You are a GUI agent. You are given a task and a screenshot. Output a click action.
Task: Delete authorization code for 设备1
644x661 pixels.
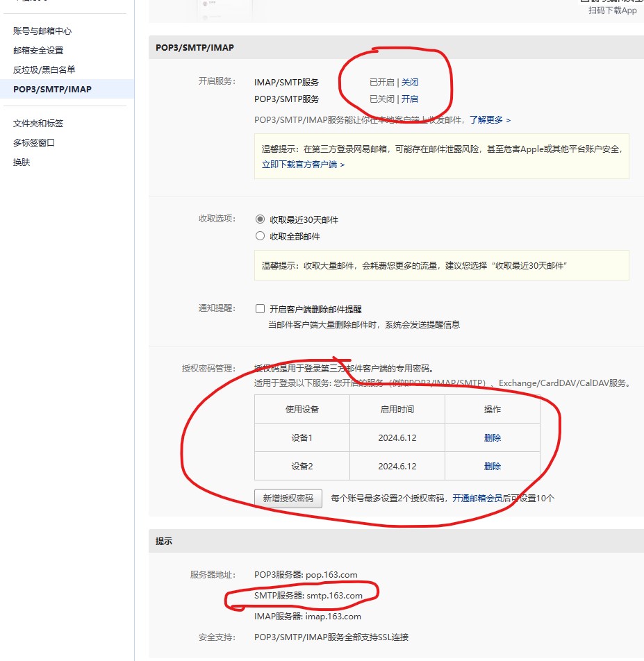(493, 438)
